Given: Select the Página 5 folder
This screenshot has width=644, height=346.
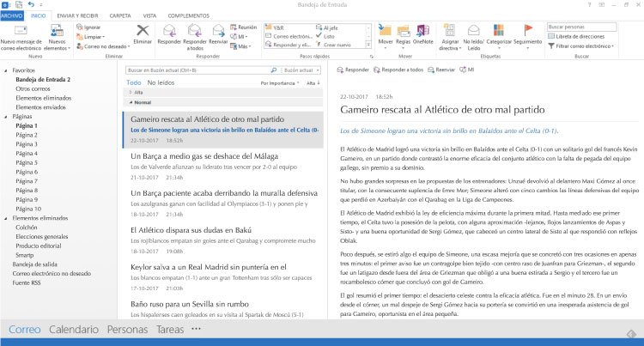Looking at the screenshot, I should coord(27,162).
